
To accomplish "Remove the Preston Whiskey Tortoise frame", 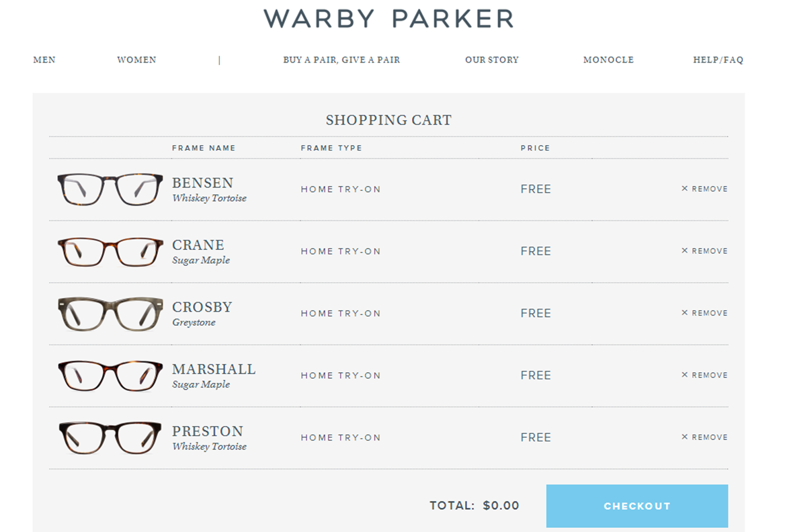I will tap(704, 437).
